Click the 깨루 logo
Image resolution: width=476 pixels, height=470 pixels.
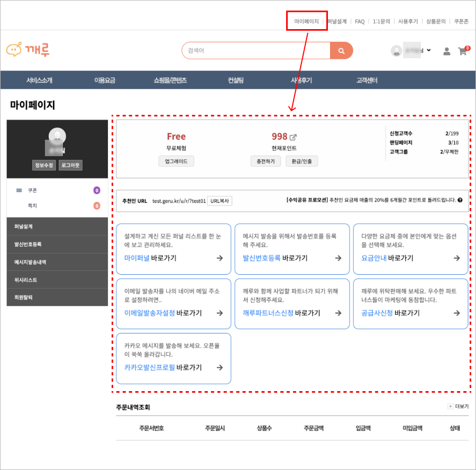(x=28, y=50)
